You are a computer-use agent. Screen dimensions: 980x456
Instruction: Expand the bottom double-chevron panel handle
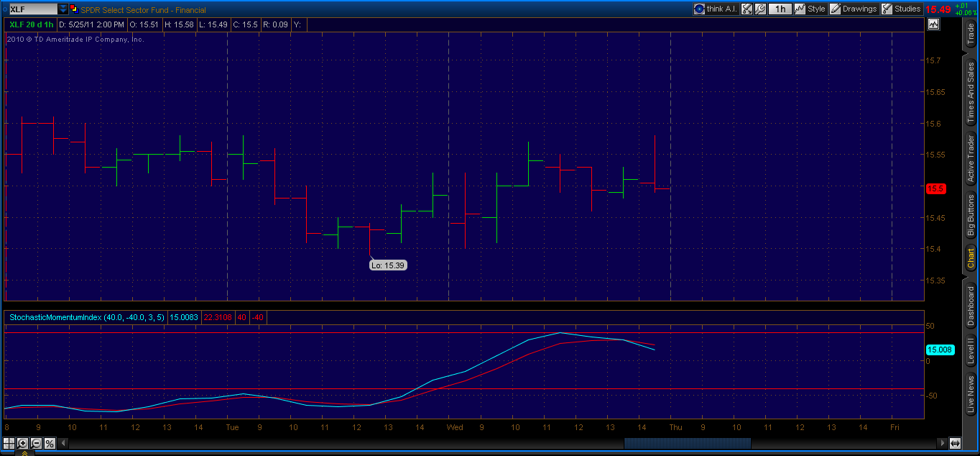point(24,453)
